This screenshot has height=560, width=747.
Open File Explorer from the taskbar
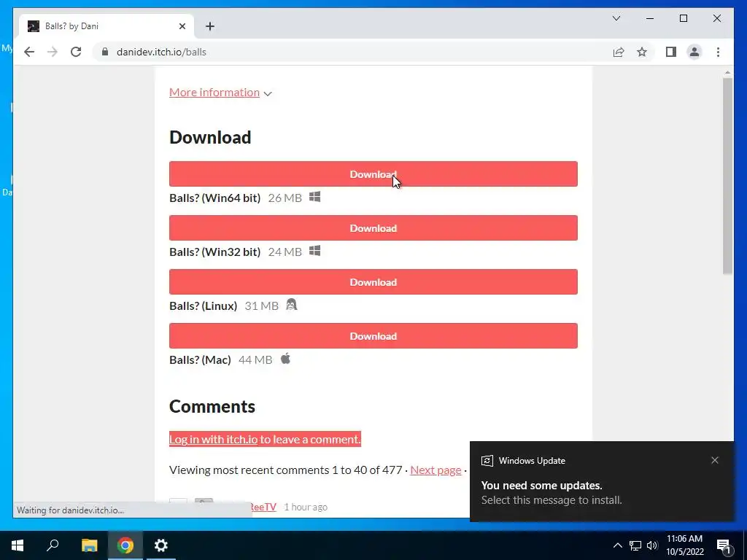coord(89,545)
